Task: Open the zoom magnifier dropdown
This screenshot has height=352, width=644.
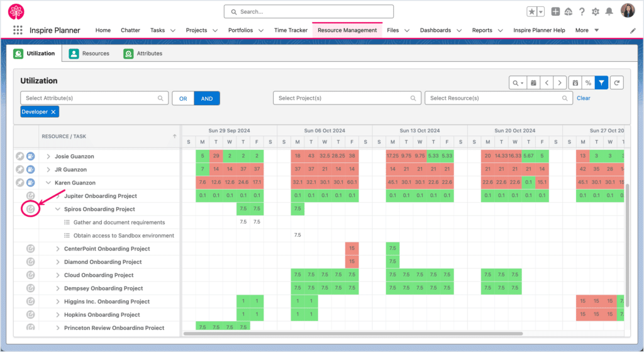Action: (518, 82)
